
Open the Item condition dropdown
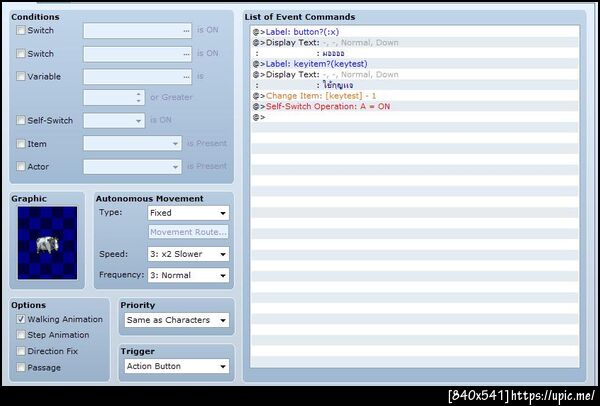(132, 143)
